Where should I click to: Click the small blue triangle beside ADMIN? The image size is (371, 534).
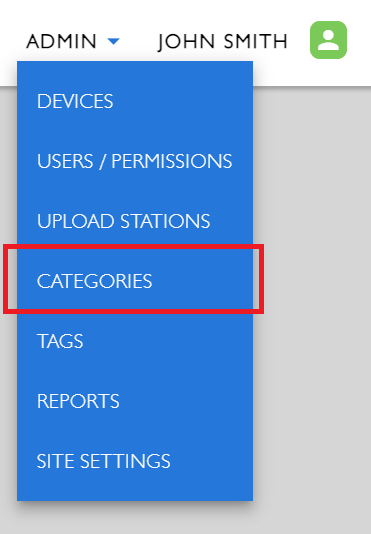click(113, 42)
